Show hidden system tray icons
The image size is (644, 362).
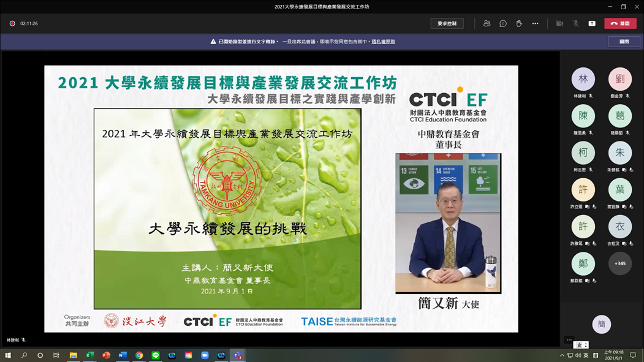[x=562, y=355]
